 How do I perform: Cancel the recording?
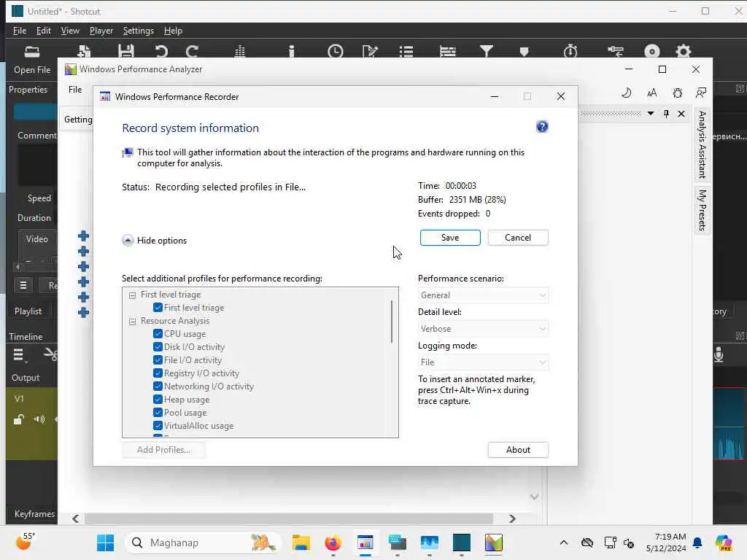click(518, 238)
